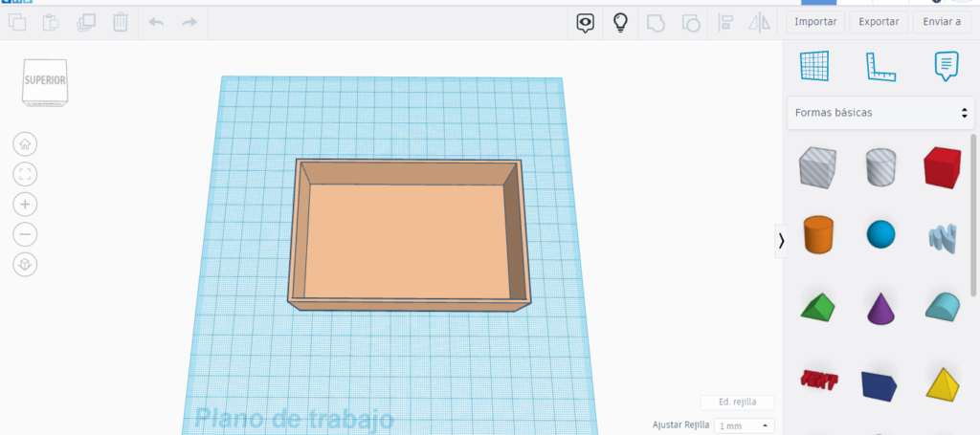This screenshot has width=980, height=435.
Task: Toggle the perspective/orthographic view button
Action: [x=25, y=264]
